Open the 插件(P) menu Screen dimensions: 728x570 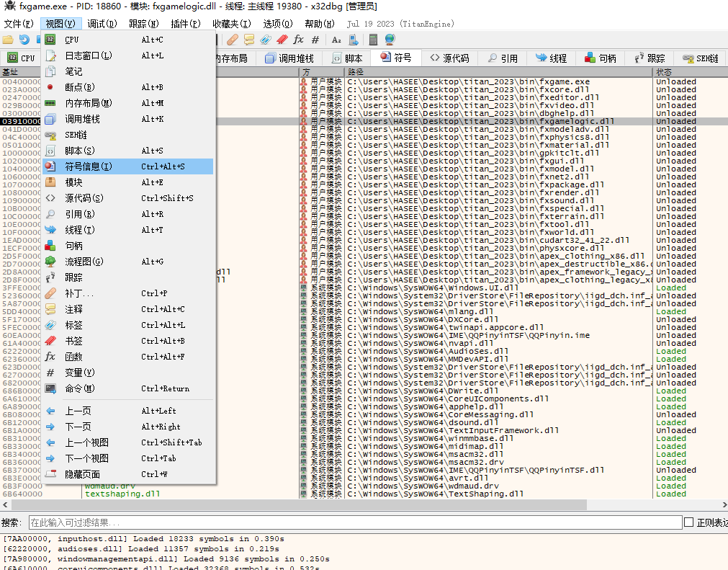(186, 24)
